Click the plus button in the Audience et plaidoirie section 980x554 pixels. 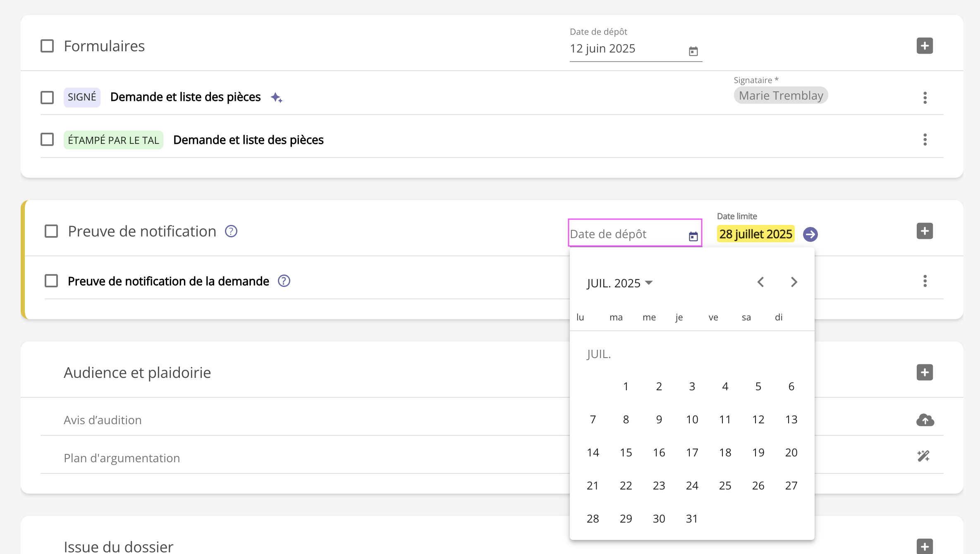pos(925,373)
